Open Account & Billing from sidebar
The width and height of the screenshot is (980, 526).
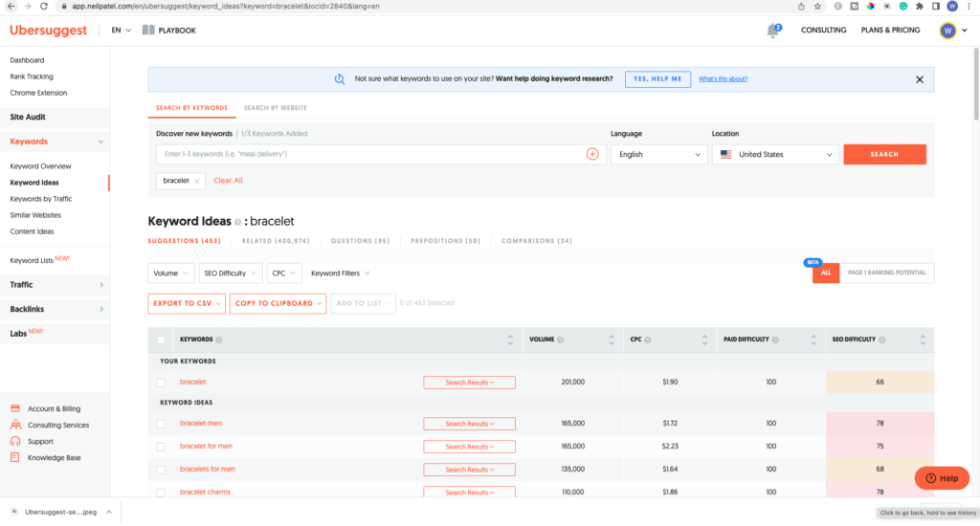(46, 408)
